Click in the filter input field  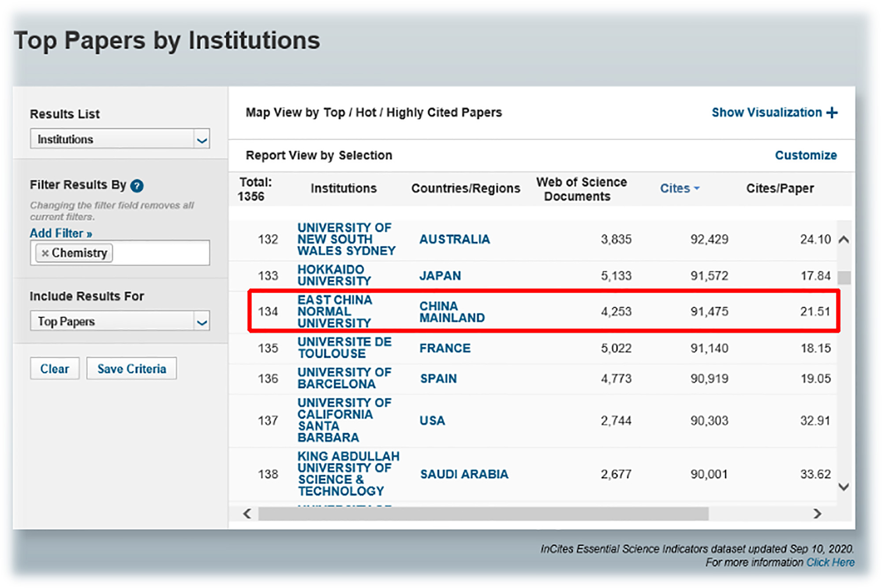[161, 253]
